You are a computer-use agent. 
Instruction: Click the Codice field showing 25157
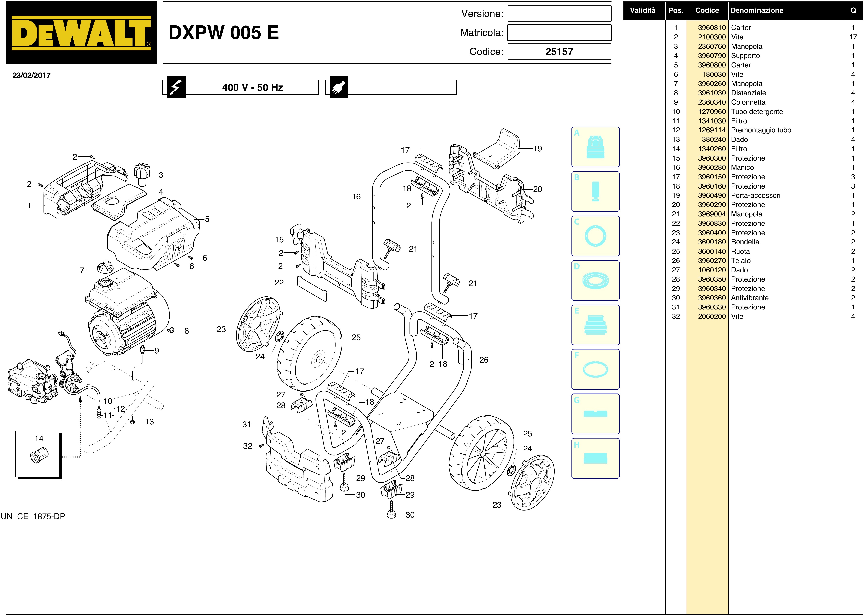point(559,52)
